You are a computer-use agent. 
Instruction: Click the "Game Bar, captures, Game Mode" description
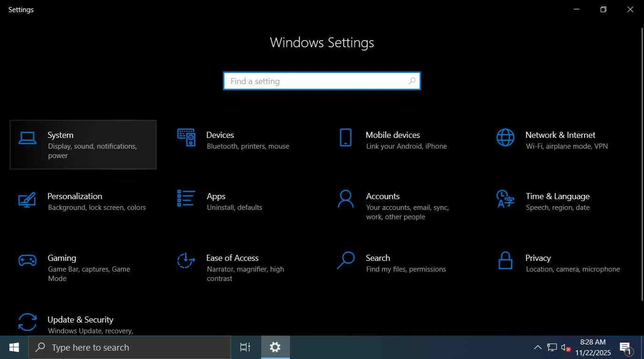[x=89, y=274]
